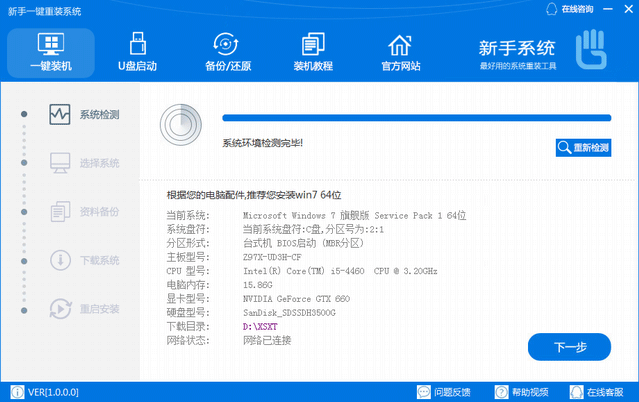Close the 新手一键重装系统 window
This screenshot has width=639, height=402.
pos(628,9)
